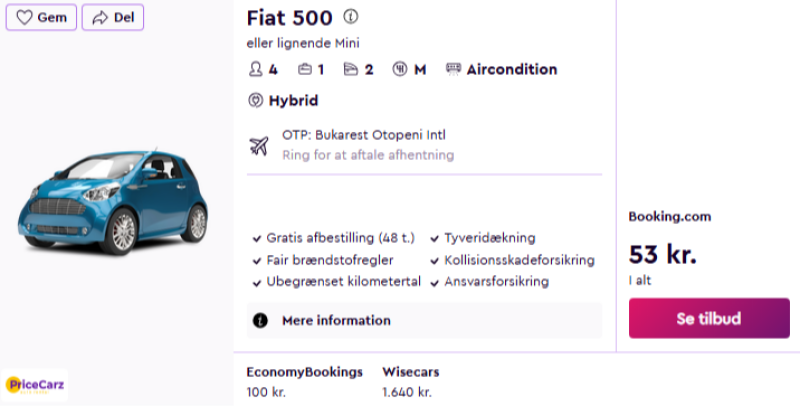Image resolution: width=800 pixels, height=406 pixels.
Task: Click the car doors icon
Action: [351, 70]
